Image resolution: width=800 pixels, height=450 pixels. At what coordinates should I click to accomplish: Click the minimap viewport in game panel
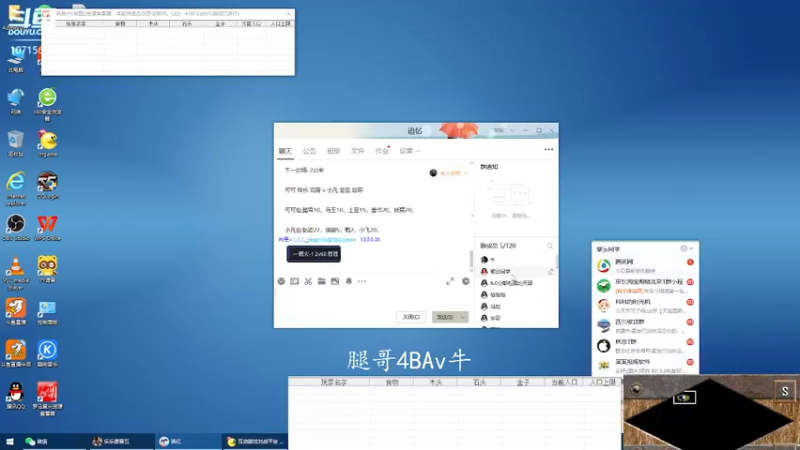(684, 397)
